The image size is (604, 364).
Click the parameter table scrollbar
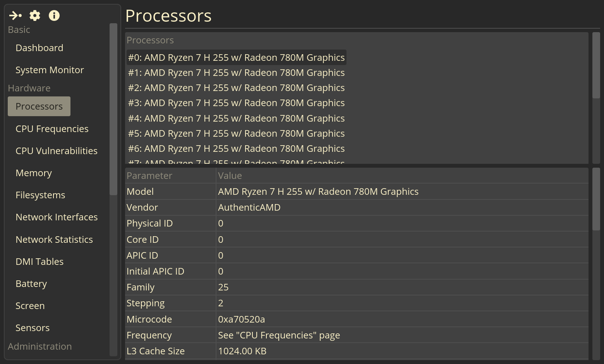(596, 199)
